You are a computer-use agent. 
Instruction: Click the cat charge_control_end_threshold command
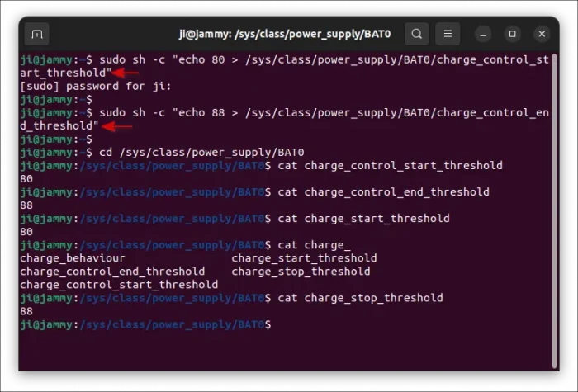(383, 192)
